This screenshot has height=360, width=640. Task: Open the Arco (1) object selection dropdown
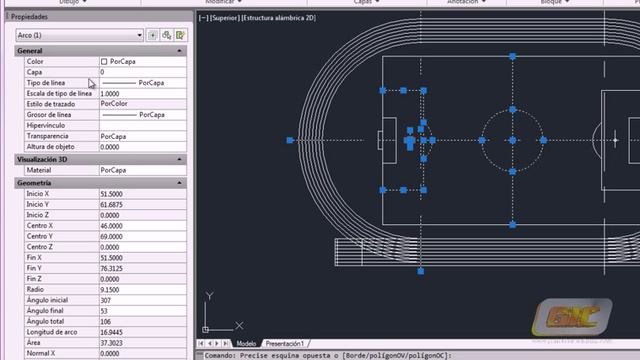coord(80,35)
